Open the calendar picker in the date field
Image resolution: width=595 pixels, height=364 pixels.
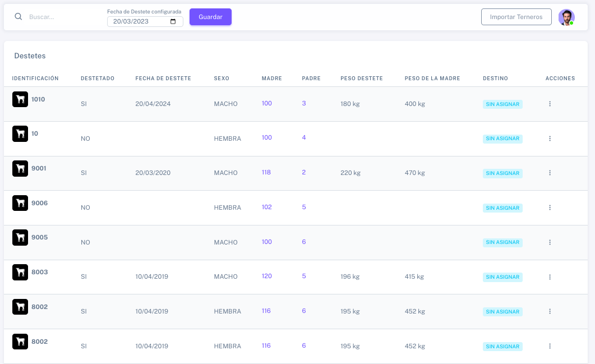[x=173, y=22]
